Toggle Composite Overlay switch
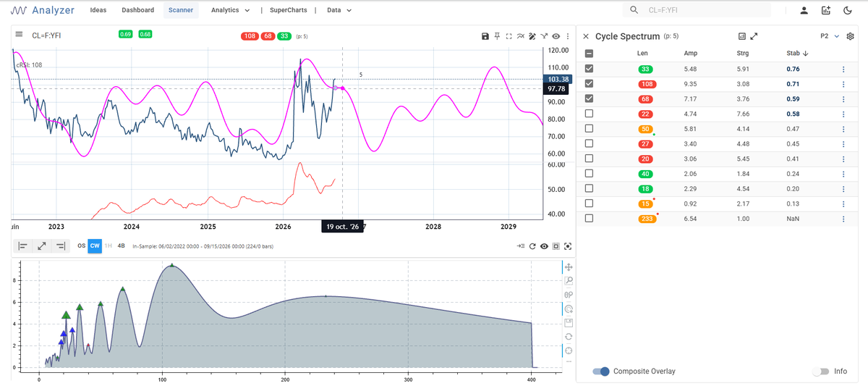Image resolution: width=868 pixels, height=386 pixels. (600, 371)
